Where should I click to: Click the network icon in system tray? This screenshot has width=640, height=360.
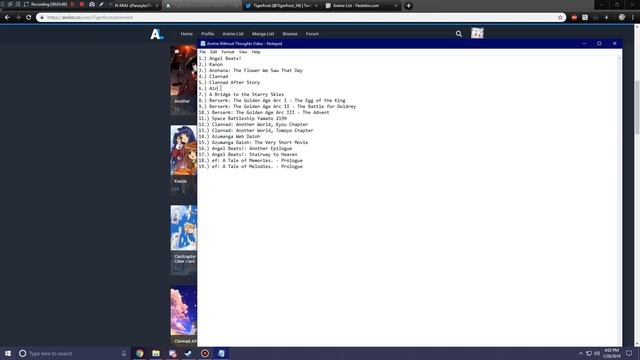tap(589, 353)
